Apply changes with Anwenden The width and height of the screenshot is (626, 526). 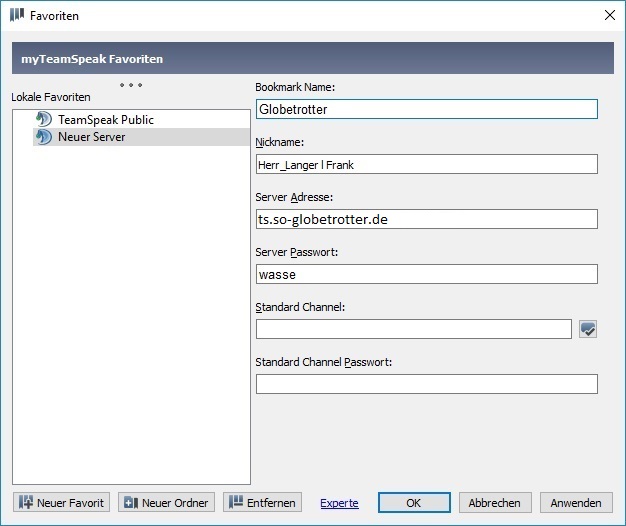click(576, 502)
